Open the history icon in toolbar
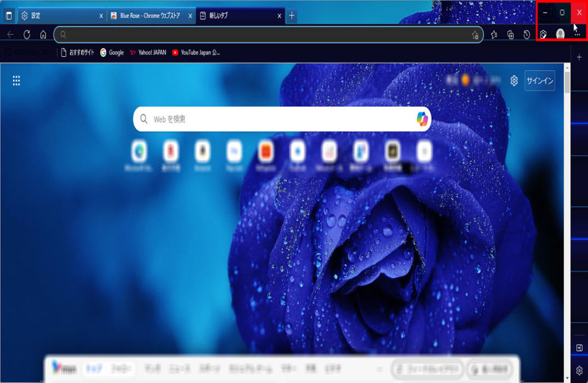 click(527, 34)
